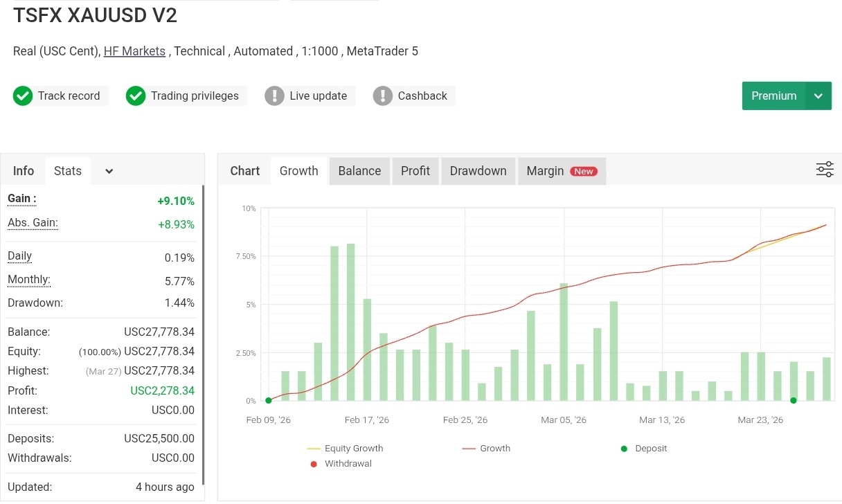Open chart settings sliders icon

tap(825, 170)
